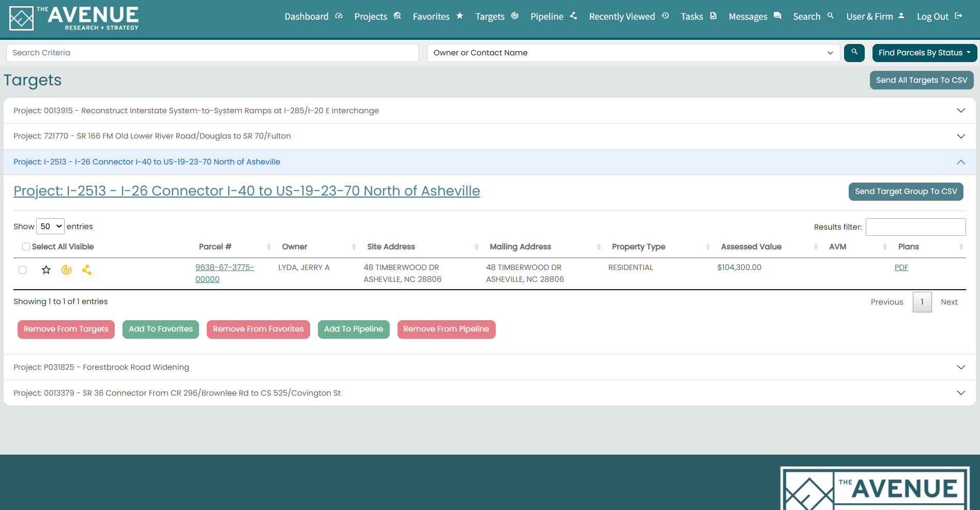Click the Next pagination link
The height and width of the screenshot is (510, 980).
click(x=949, y=302)
